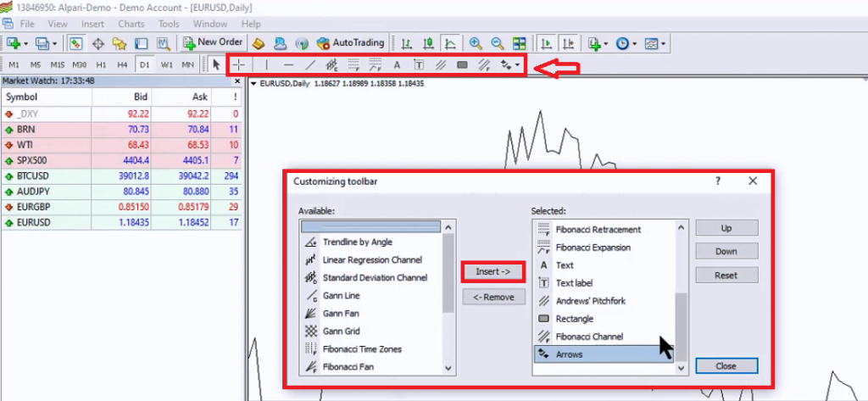This screenshot has width=868, height=401.
Task: Click the Down button in dialog
Action: pos(726,252)
